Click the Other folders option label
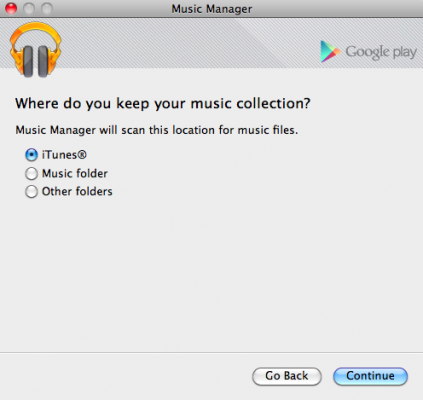Screen dimensions: 423x400 tap(77, 192)
